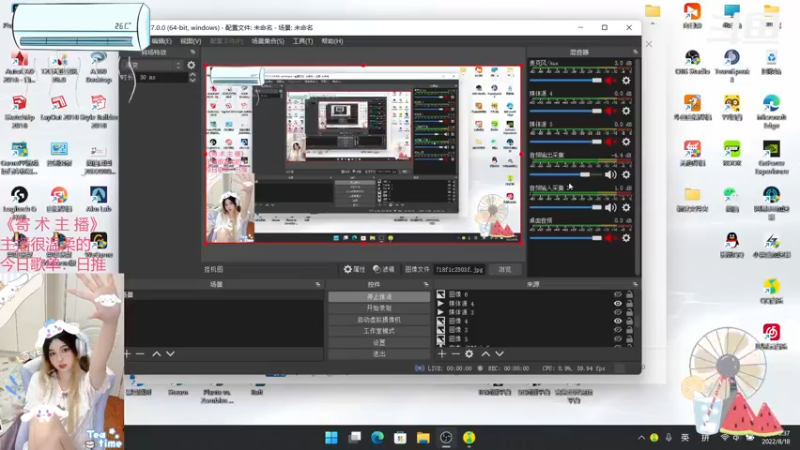Viewport: 800px width, 450px height.
Task: Toggle visibility of 图像 6 source
Action: (618, 294)
